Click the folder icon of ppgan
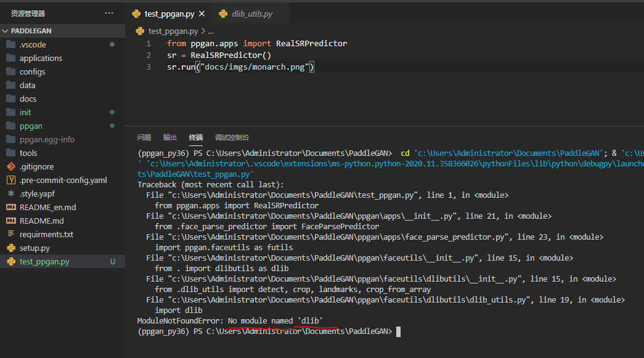Image resolution: width=644 pixels, height=358 pixels. 11,126
